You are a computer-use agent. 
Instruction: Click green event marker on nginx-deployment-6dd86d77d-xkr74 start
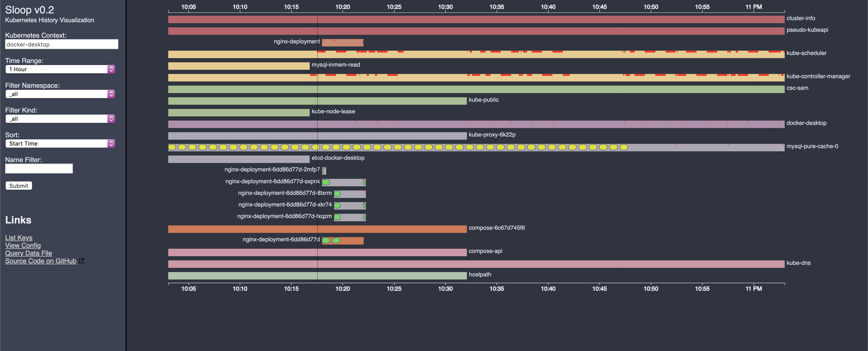pos(337,205)
